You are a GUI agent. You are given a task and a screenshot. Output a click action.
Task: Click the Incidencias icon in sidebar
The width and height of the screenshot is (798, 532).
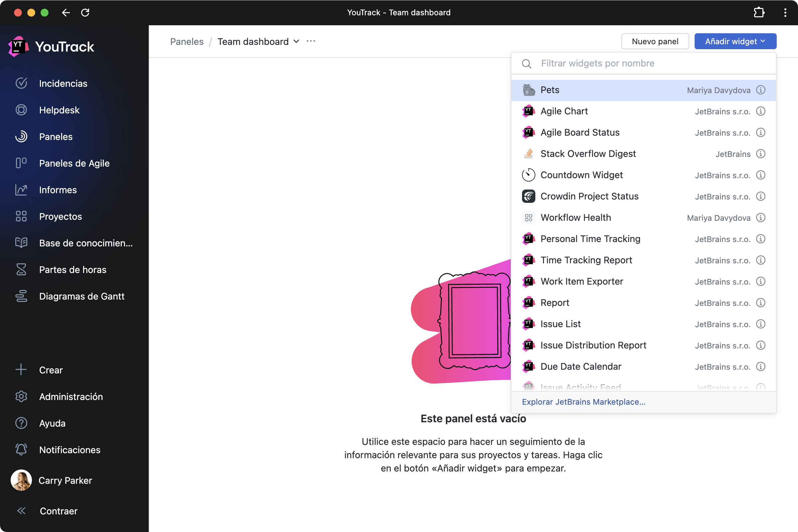[22, 83]
